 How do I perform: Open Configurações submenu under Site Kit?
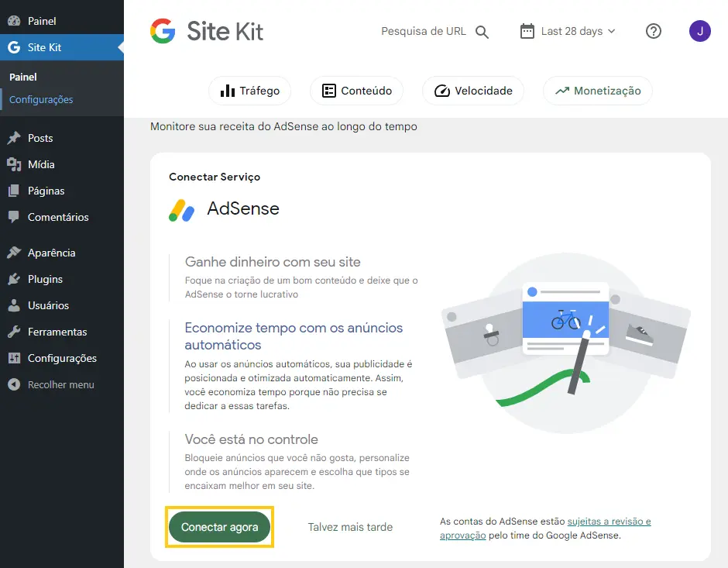point(41,99)
